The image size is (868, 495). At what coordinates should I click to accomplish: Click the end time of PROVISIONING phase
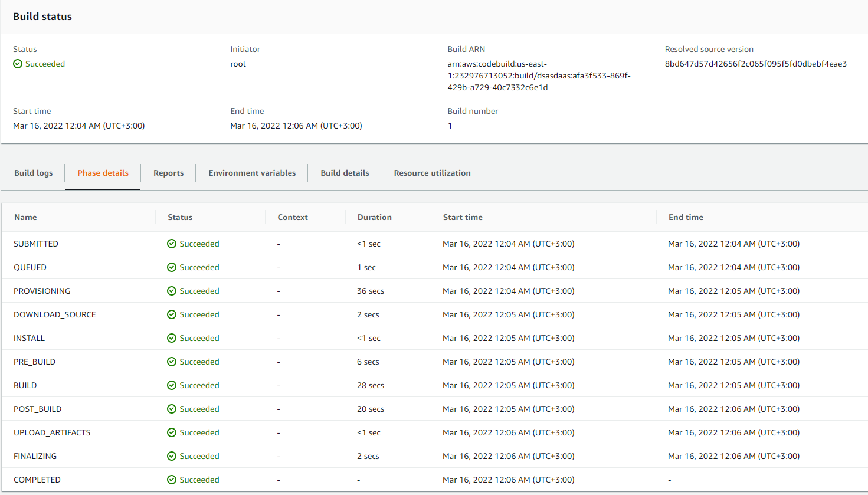click(x=734, y=291)
